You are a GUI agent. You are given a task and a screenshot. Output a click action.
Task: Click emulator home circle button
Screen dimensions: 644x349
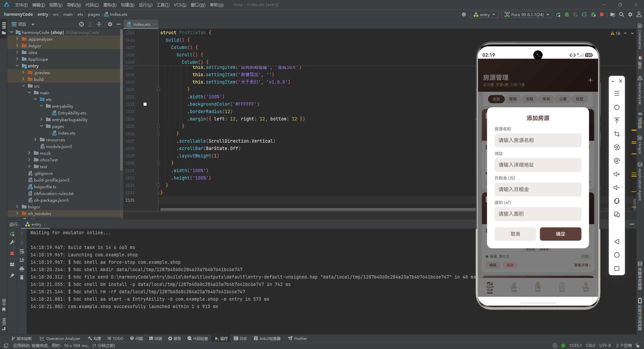[617, 255]
